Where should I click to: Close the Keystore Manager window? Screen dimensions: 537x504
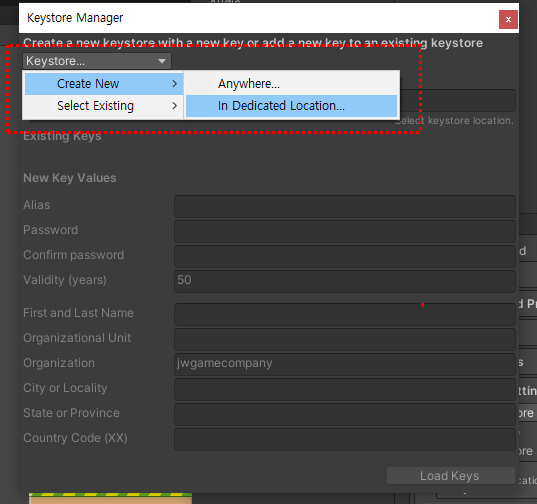point(508,20)
